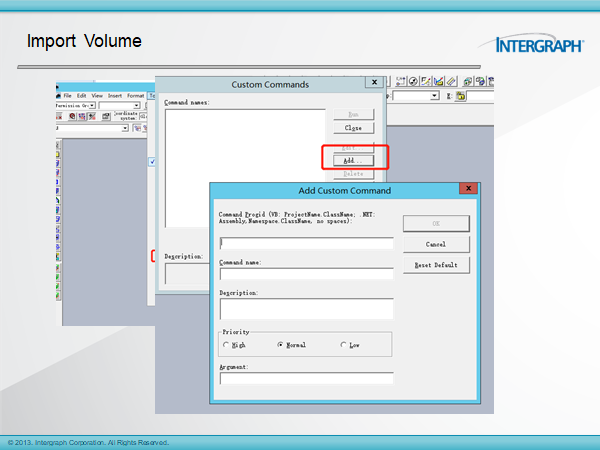Click Close in the Custom Commands dialog
Viewport: 600px width, 450px height.
point(353,128)
